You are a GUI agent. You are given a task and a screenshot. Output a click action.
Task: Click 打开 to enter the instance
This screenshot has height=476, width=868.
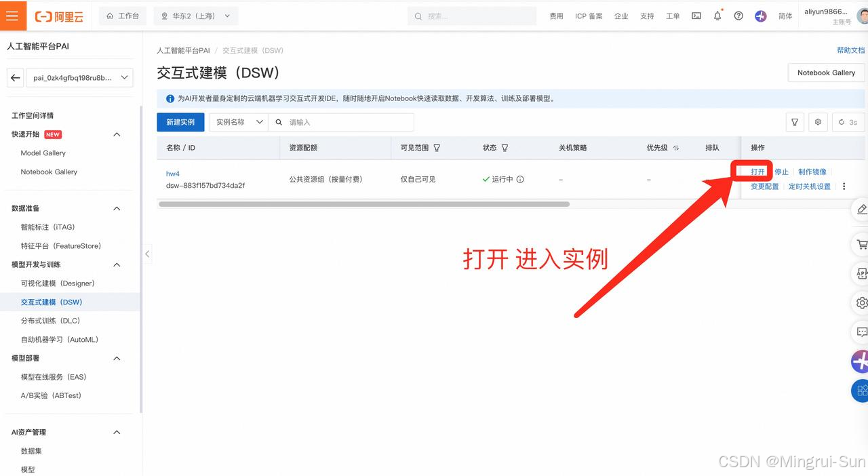[x=757, y=172]
